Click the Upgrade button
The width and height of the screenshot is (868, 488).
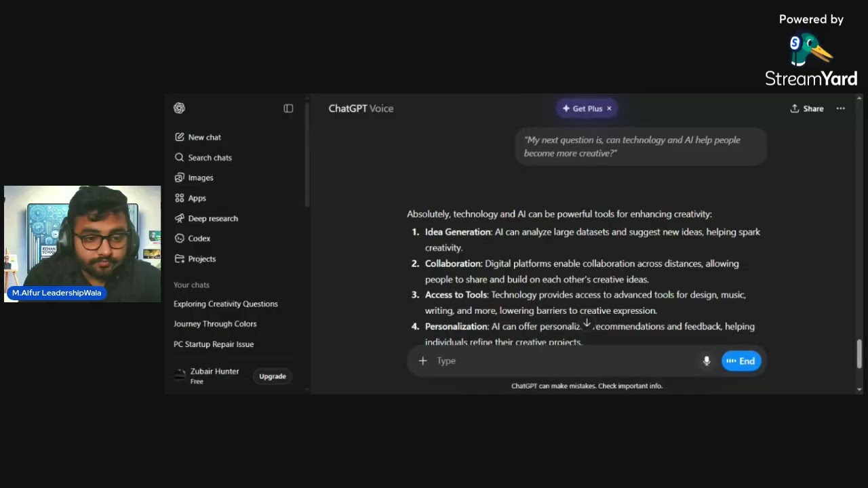coord(273,376)
